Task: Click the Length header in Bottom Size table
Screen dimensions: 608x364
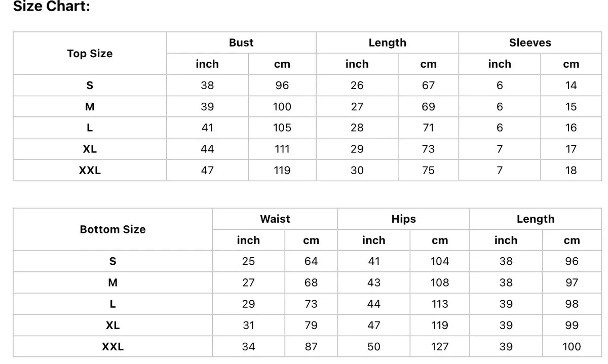Action: click(536, 219)
